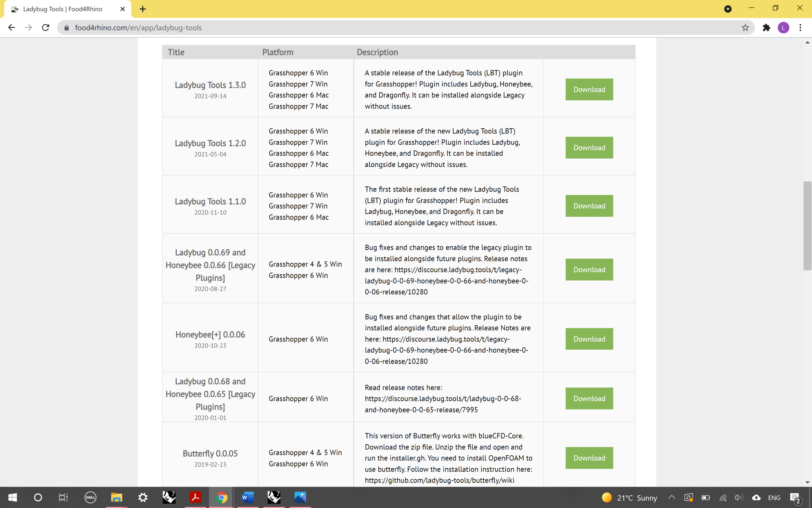This screenshot has width=812, height=508.
Task: Launch Rhino 7 from the taskbar
Action: (x=169, y=498)
